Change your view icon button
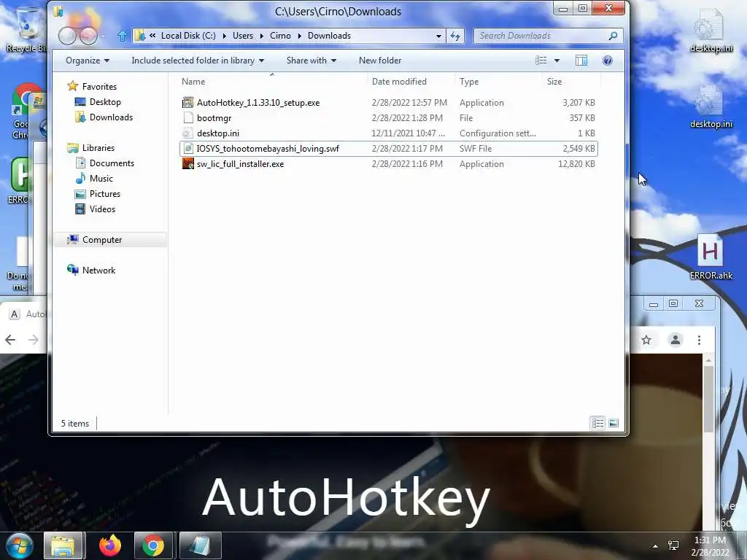Screen dimensions: 747x560 click(x=541, y=61)
